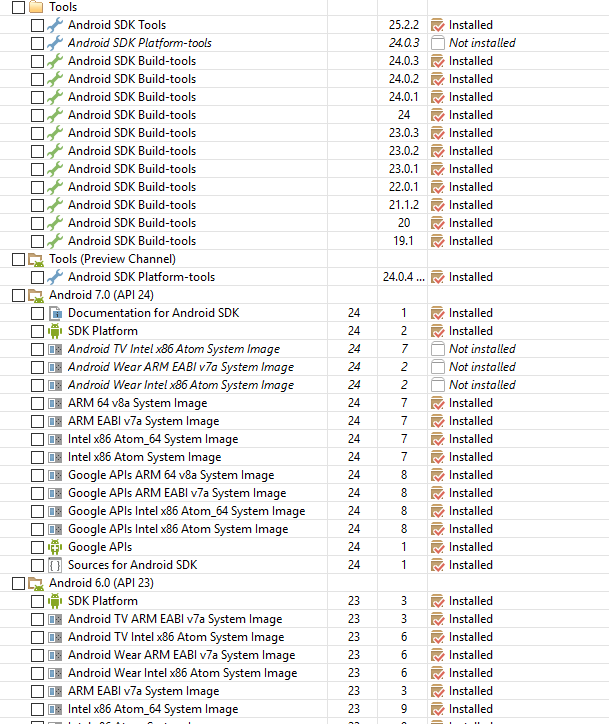Select the Android 7.0 (API 24) group label
The height and width of the screenshot is (724, 609).
[x=102, y=295]
